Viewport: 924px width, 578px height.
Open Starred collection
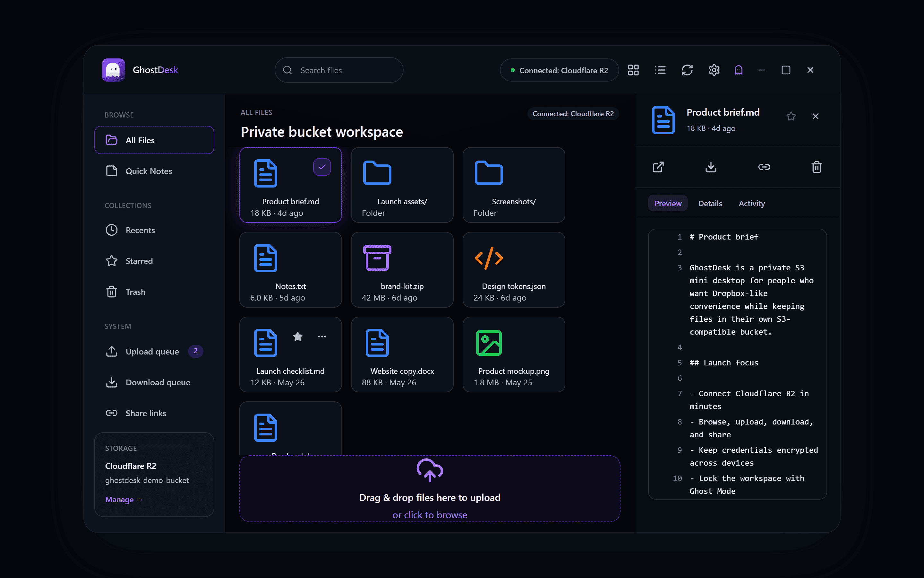coord(154,261)
